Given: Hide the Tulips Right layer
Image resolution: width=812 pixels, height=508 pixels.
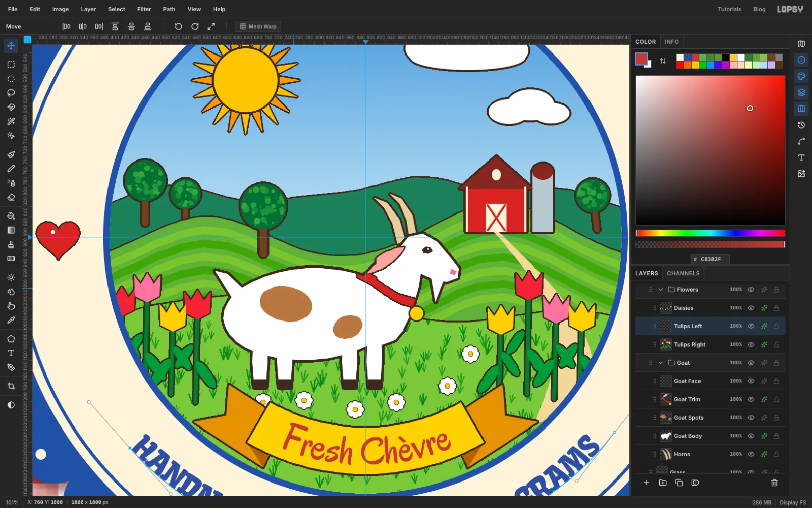Looking at the screenshot, I should tap(751, 344).
